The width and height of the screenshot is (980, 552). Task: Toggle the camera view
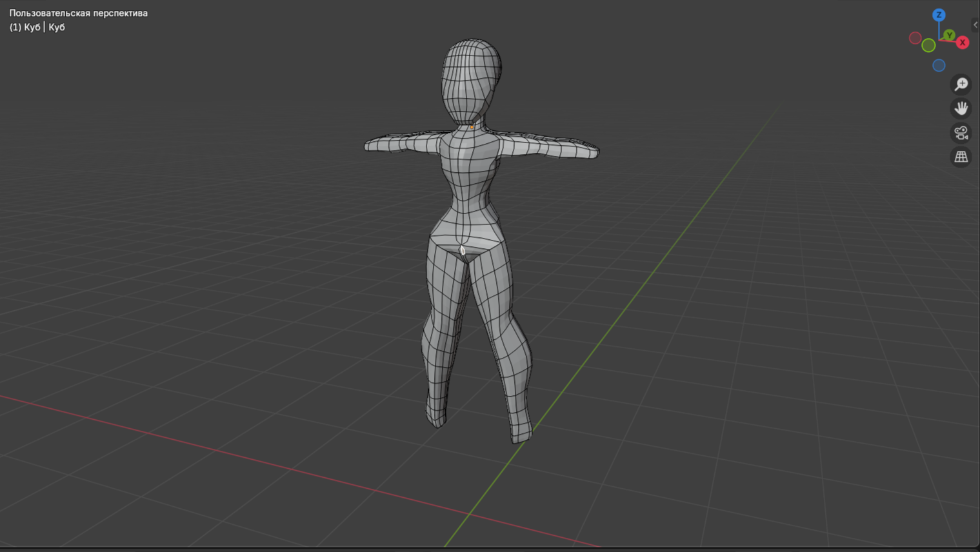[x=961, y=133]
